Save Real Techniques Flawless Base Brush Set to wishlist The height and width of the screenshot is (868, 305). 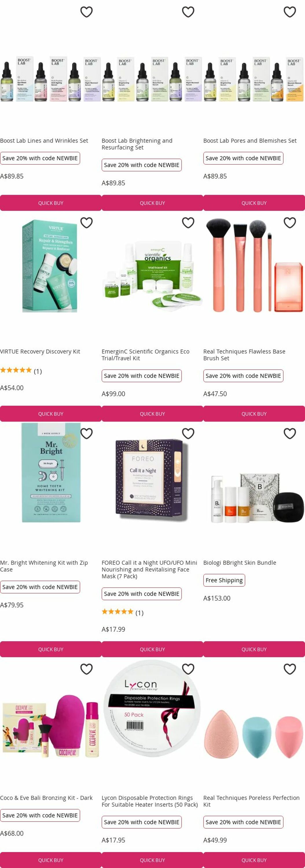click(x=290, y=223)
